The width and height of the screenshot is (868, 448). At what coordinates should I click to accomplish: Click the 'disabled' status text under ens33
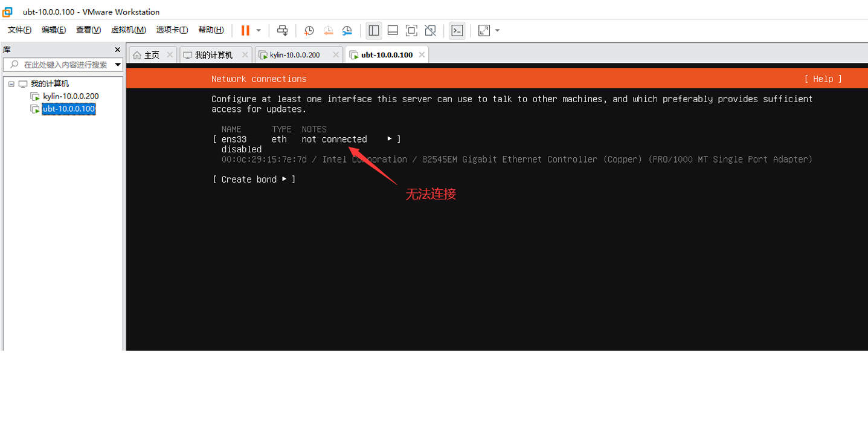(242, 149)
